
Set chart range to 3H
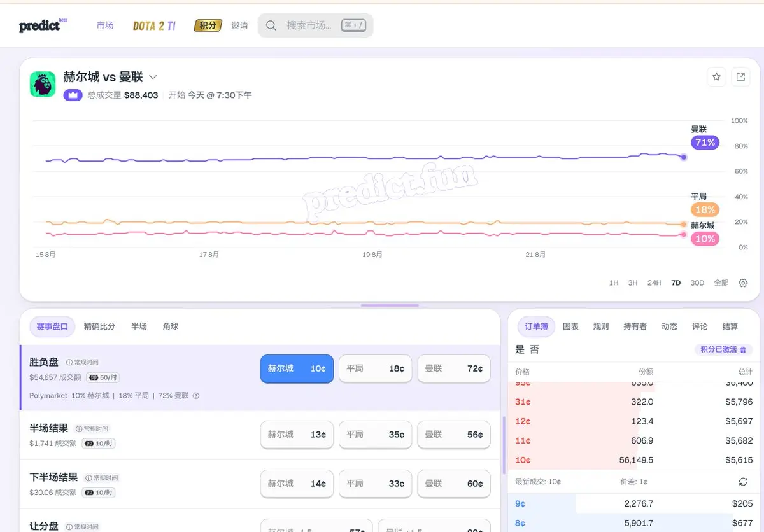pos(633,283)
